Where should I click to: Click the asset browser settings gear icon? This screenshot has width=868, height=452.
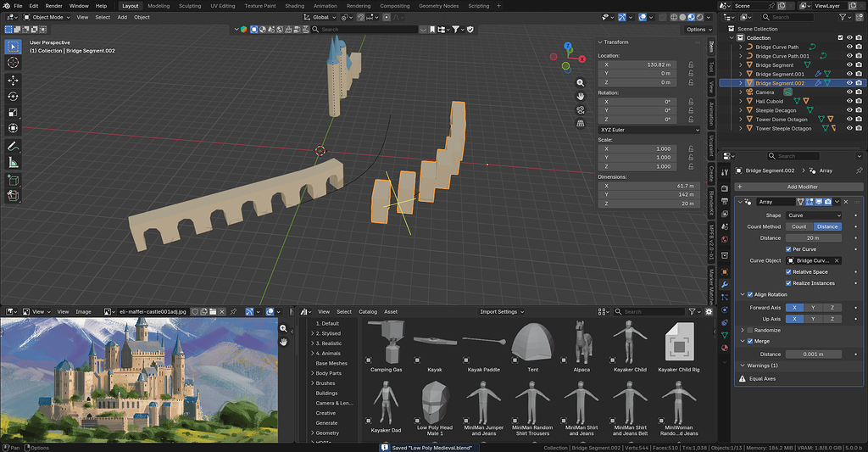[709, 312]
